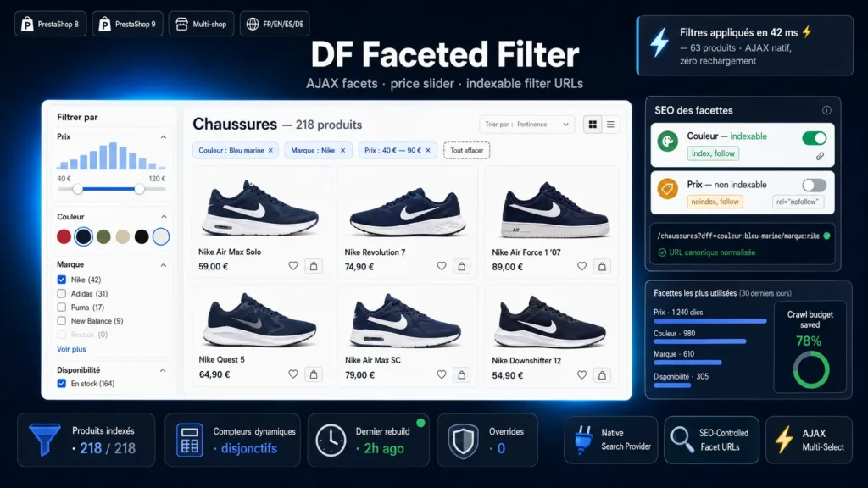Viewport: 868px width, 488px height.
Task: Click the Prix tag icon
Action: (x=668, y=189)
